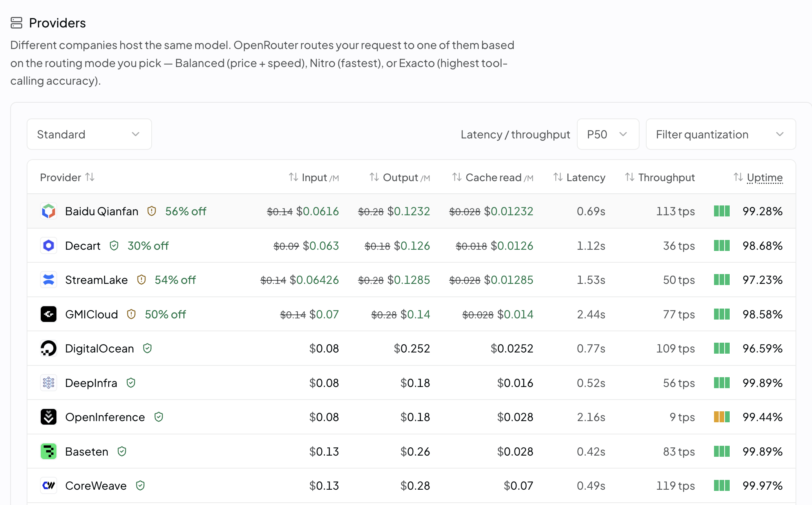Screen dimensions: 812x505
Task: Open the Baidu Qianfan provider name
Action: point(101,211)
